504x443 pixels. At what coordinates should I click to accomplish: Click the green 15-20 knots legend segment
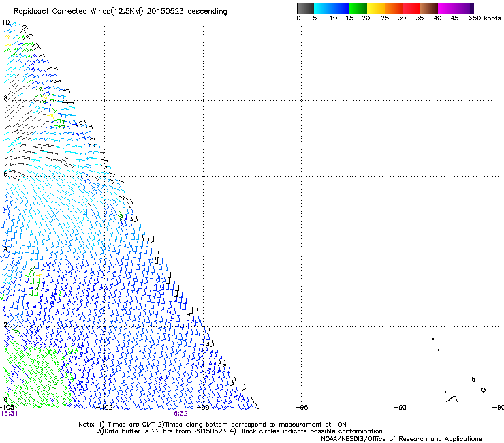click(358, 8)
